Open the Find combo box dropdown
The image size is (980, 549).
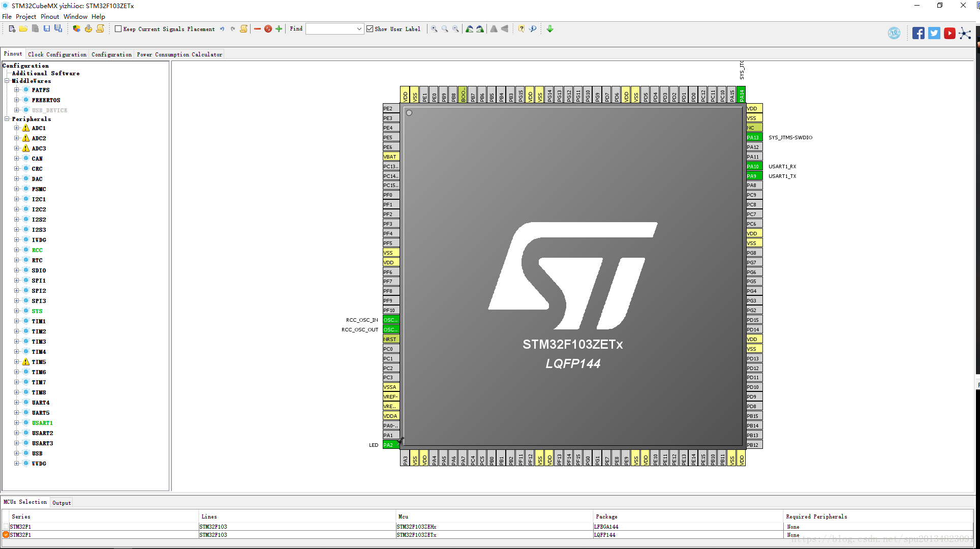point(359,29)
